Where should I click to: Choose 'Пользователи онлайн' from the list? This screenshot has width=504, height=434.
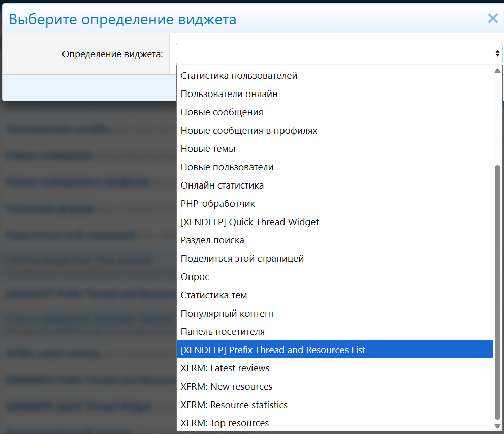point(229,94)
